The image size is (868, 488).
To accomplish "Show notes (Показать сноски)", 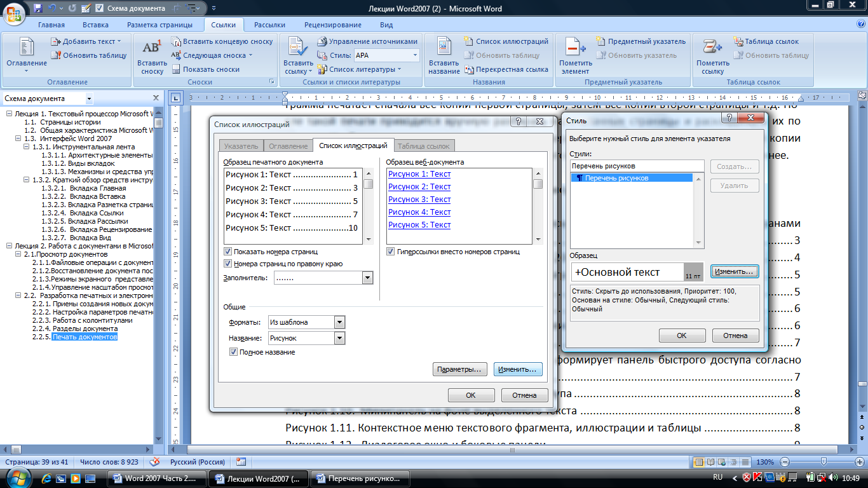I will click(x=206, y=69).
